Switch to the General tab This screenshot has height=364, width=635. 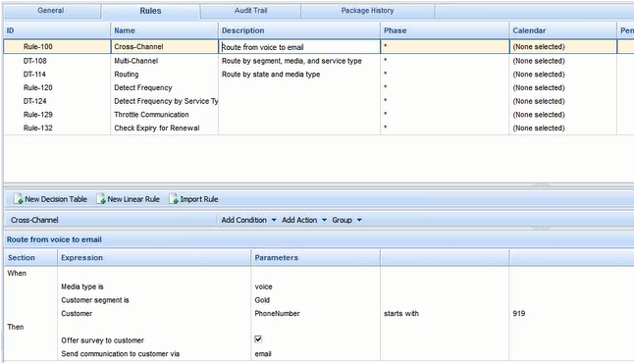(51, 11)
